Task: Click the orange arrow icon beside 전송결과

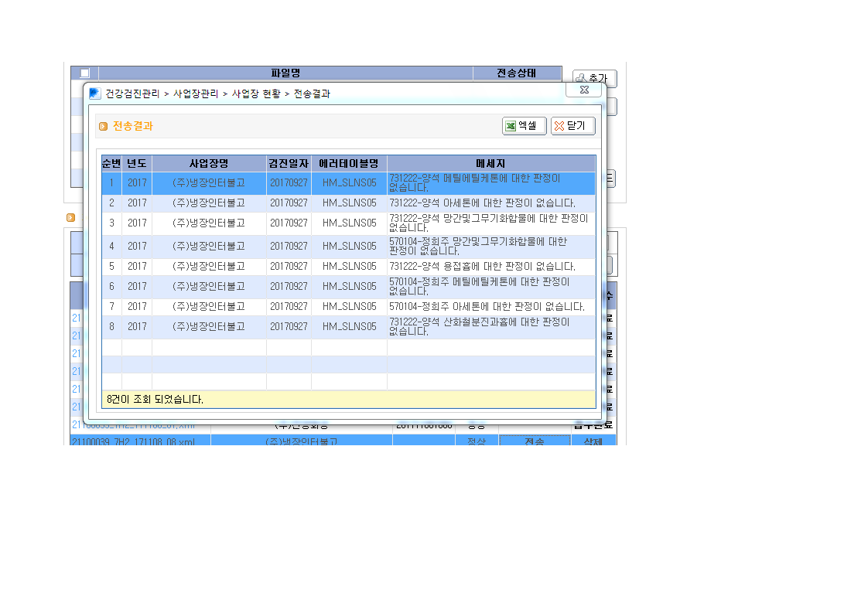Action: click(x=103, y=127)
